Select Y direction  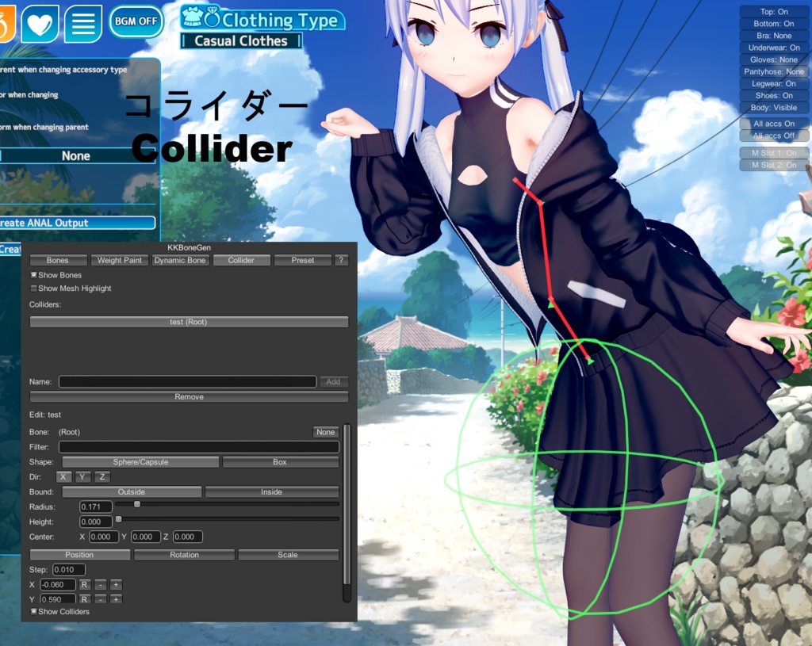click(82, 476)
